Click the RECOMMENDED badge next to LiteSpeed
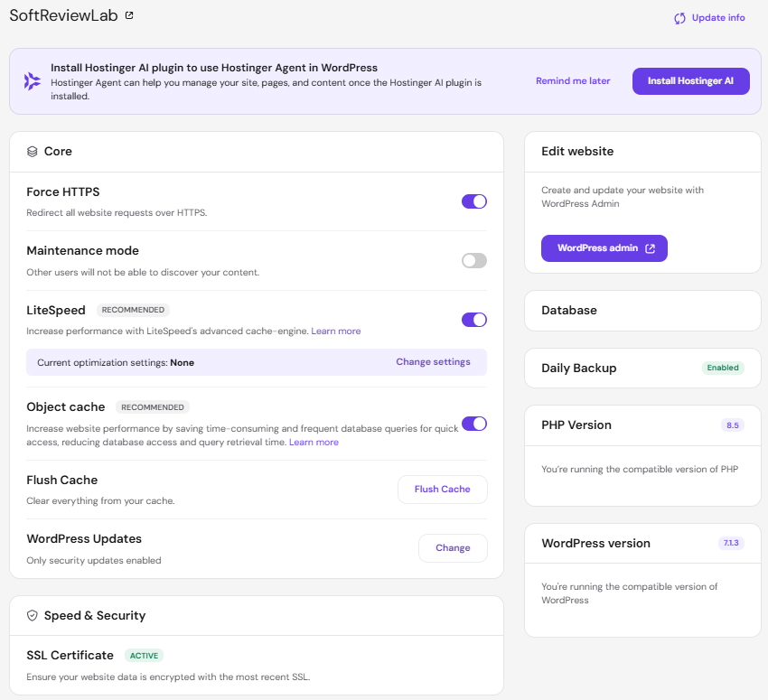 133,310
